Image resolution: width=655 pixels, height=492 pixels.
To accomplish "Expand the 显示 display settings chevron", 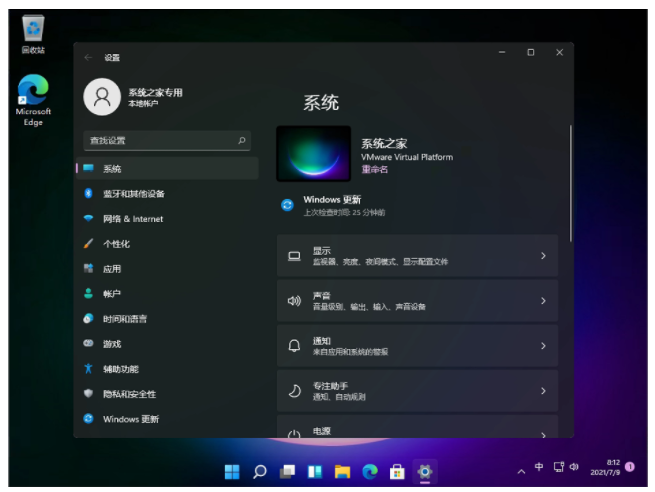I will (543, 256).
